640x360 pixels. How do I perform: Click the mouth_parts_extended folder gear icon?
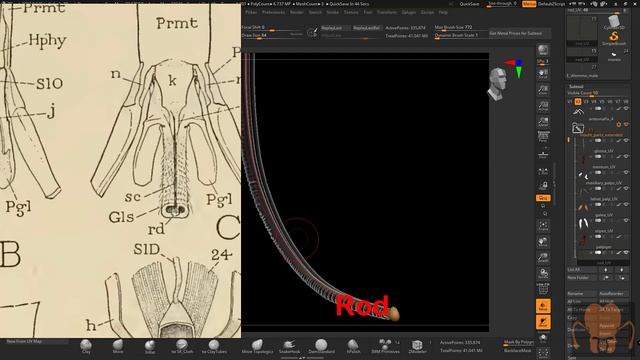[619, 124]
